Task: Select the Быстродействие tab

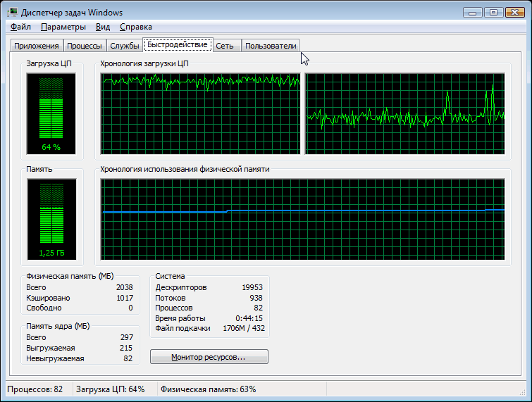Action: (178, 45)
